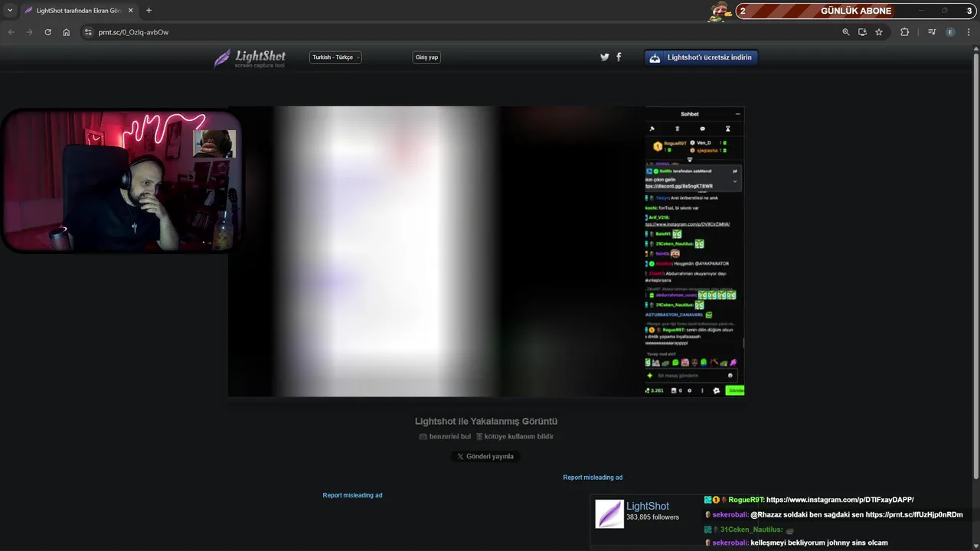Open the media control button

pos(932,32)
